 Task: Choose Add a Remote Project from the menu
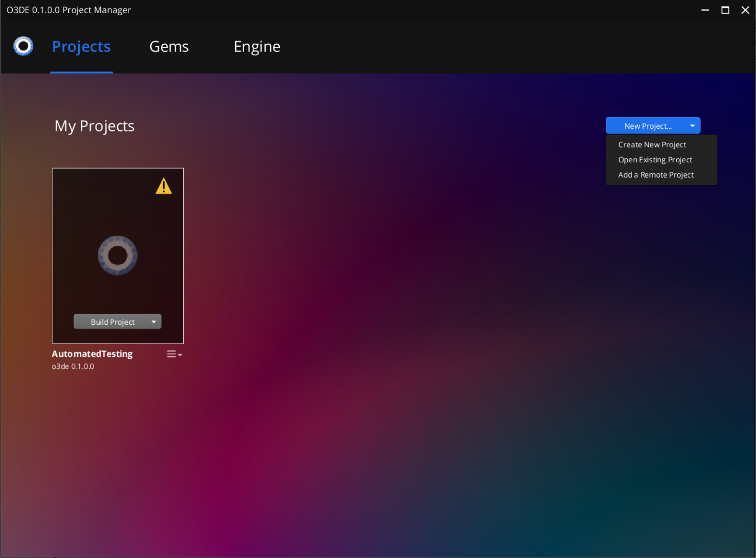click(656, 174)
